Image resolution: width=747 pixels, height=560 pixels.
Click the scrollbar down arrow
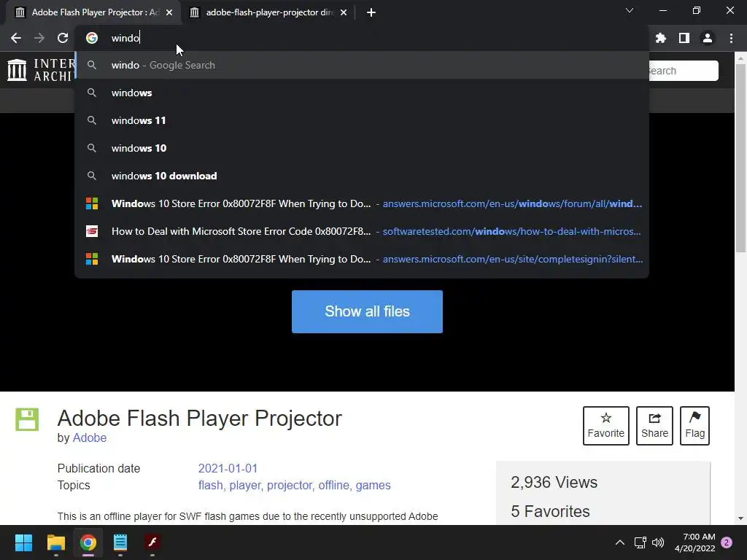point(740,518)
